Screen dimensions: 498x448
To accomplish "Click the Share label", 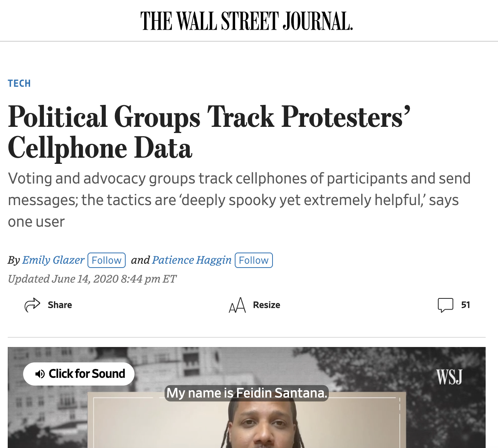I will (60, 305).
